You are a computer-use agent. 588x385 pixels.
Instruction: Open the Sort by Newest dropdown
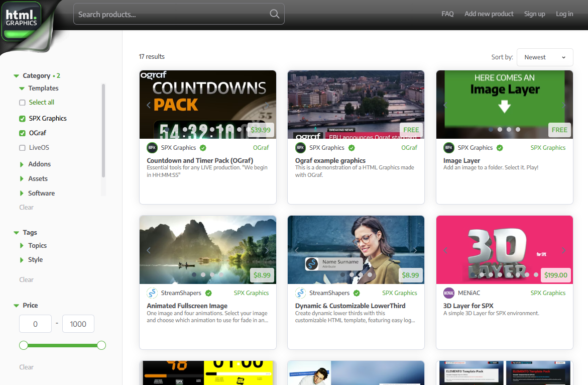tap(545, 57)
